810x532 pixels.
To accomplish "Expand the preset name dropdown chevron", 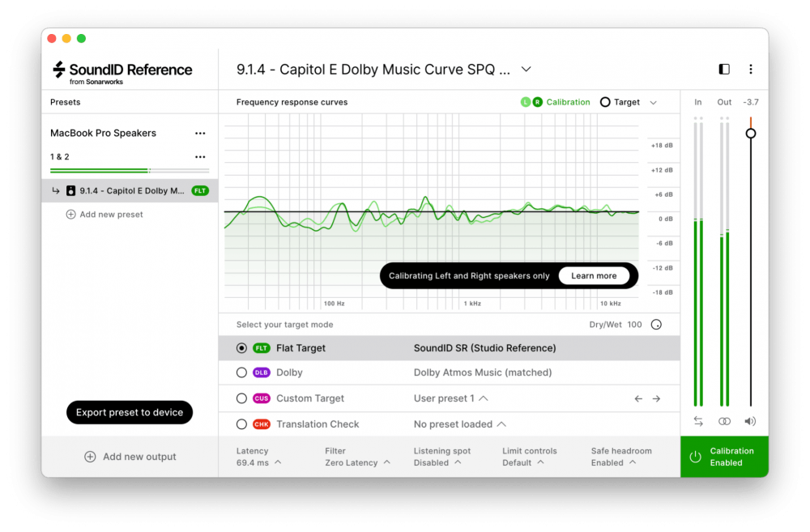I will coord(526,70).
